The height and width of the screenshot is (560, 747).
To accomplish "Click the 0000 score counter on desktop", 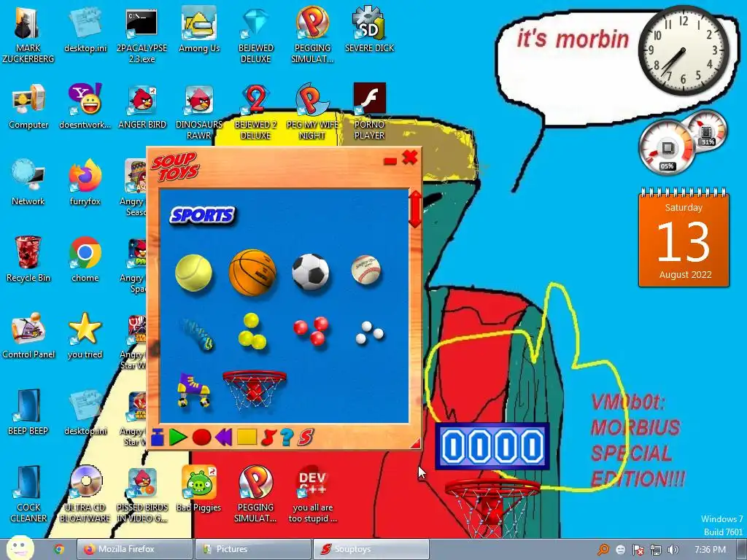I will [492, 446].
